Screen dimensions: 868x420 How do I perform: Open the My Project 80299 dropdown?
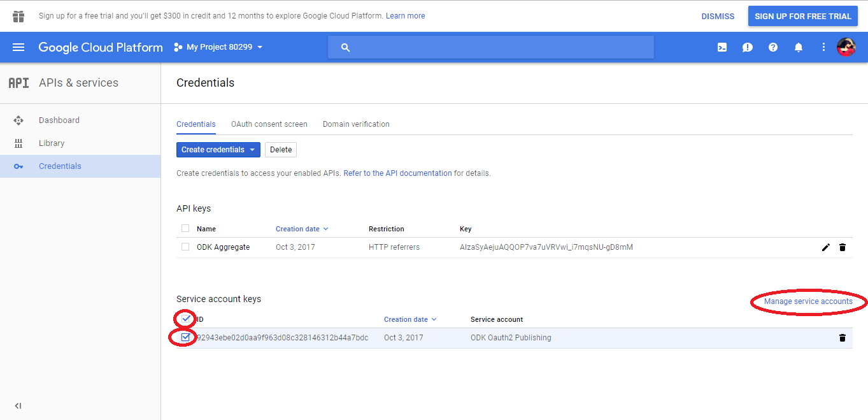coord(218,47)
